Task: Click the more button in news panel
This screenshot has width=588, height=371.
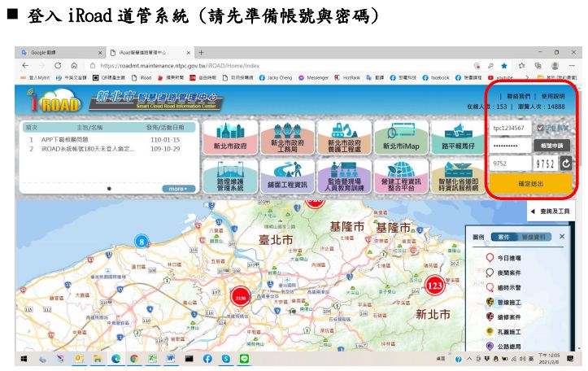Action: [178, 189]
